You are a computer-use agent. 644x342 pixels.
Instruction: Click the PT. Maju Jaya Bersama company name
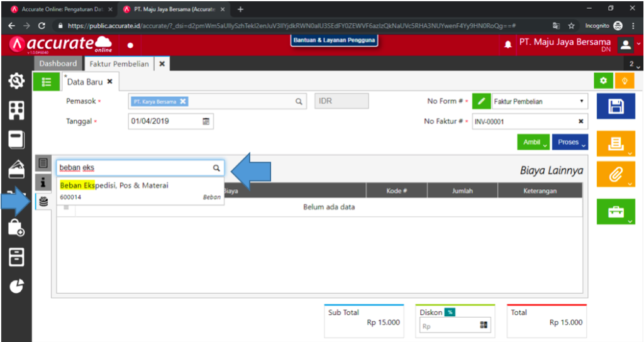[565, 42]
